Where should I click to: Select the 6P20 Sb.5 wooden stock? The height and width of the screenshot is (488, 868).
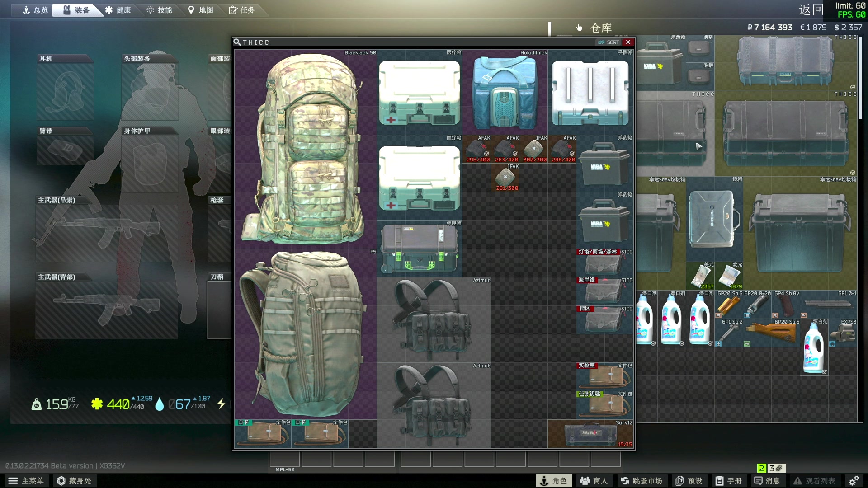click(772, 333)
